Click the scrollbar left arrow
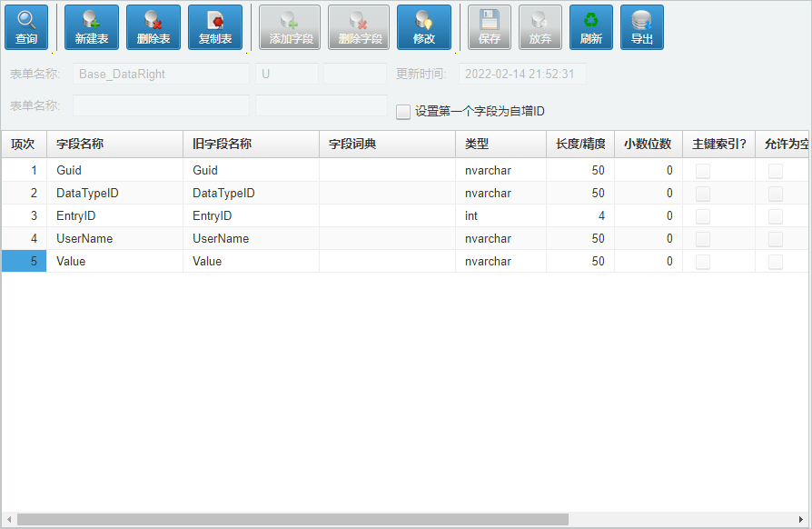The width and height of the screenshot is (812, 529). [x=9, y=519]
